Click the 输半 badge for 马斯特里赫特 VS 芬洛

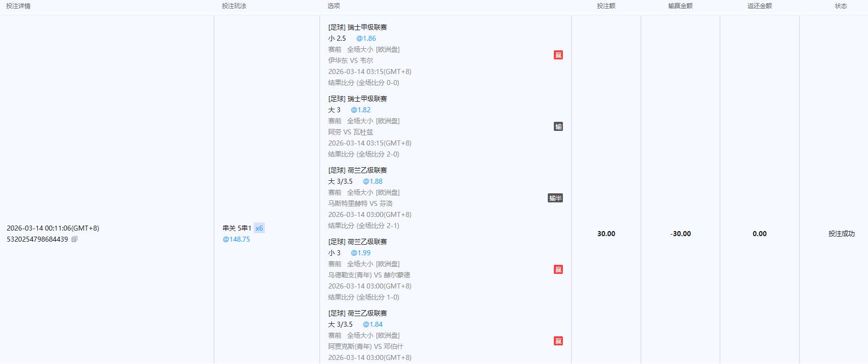click(555, 198)
